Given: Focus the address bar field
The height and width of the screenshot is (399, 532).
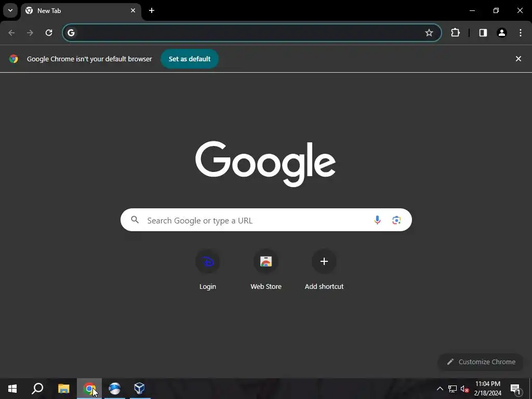Looking at the screenshot, I should (252, 33).
